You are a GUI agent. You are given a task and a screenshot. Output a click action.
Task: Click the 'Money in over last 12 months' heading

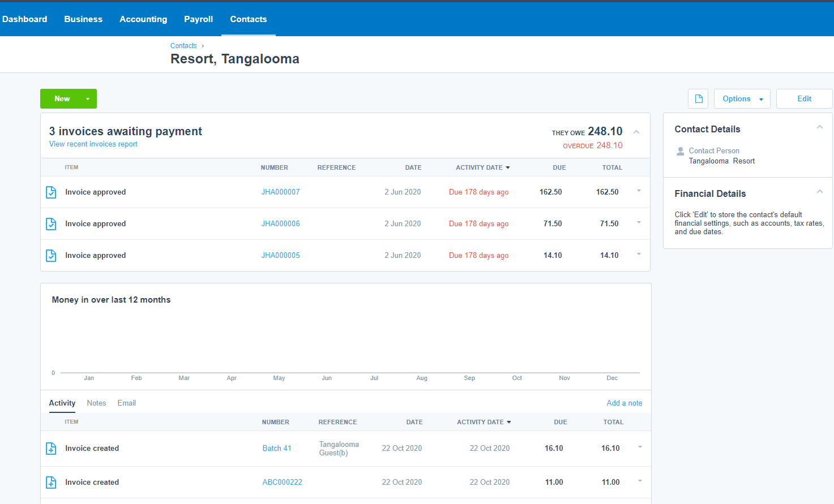click(x=111, y=300)
